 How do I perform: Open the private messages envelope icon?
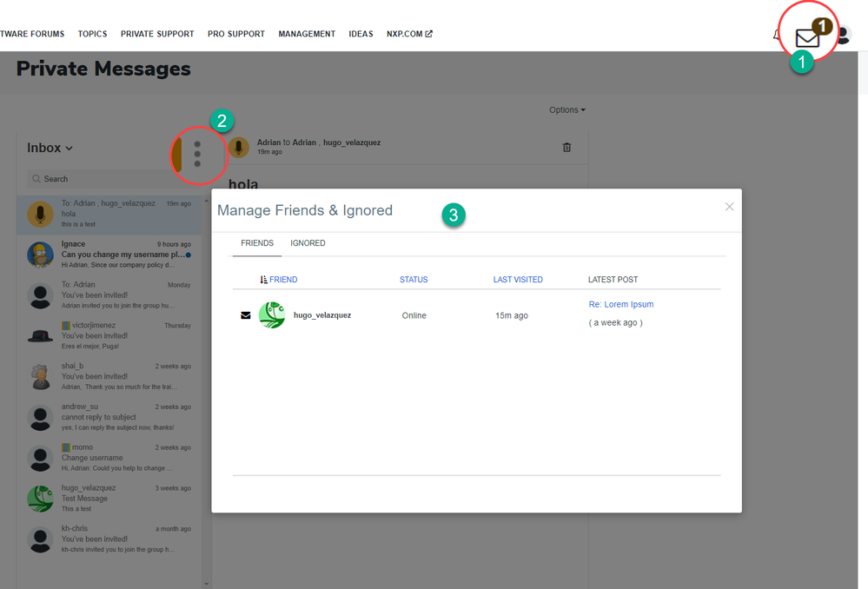point(806,37)
